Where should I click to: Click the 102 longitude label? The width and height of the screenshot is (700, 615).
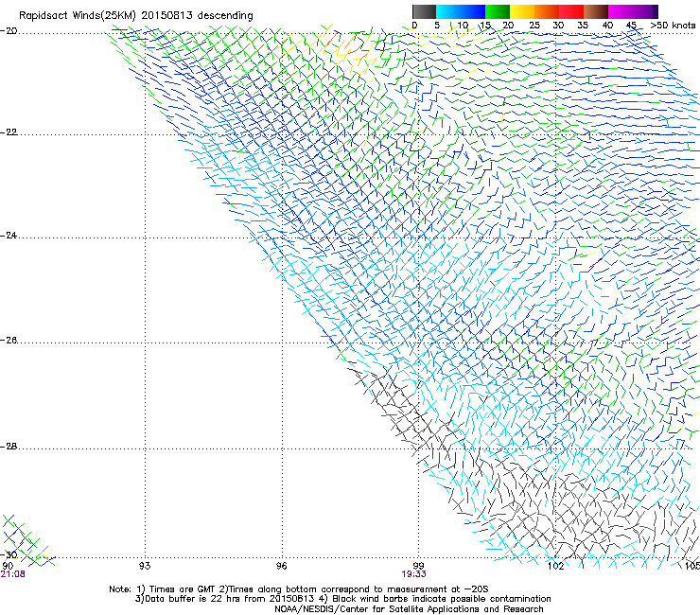pyautogui.click(x=555, y=566)
